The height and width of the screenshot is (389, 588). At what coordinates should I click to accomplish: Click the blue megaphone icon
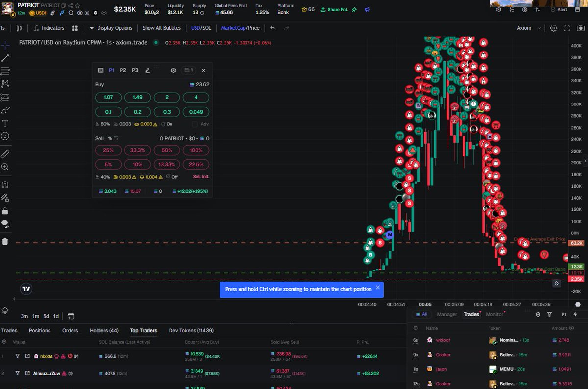pos(367,9)
